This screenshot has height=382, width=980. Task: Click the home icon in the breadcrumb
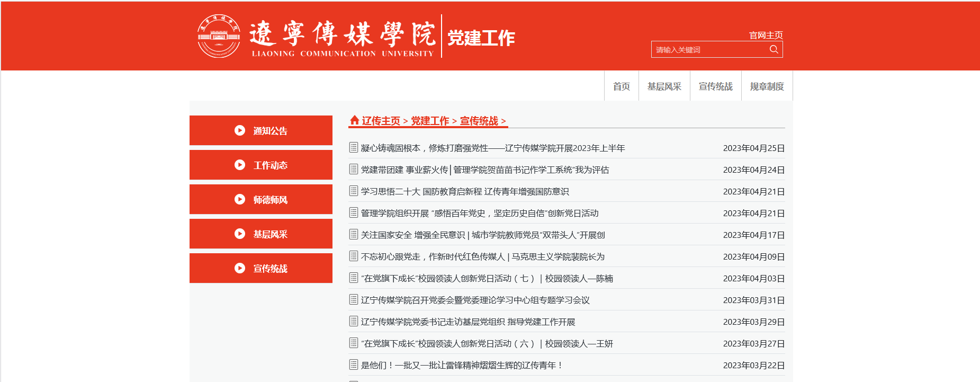coord(354,120)
